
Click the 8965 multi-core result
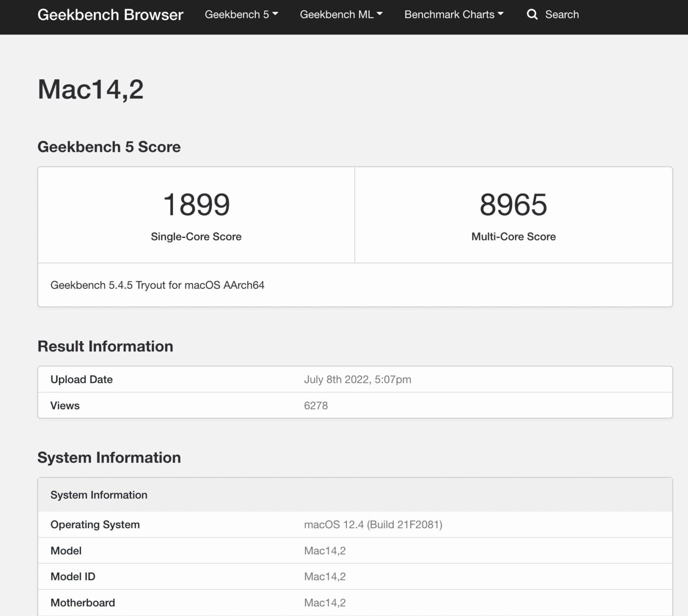click(513, 204)
